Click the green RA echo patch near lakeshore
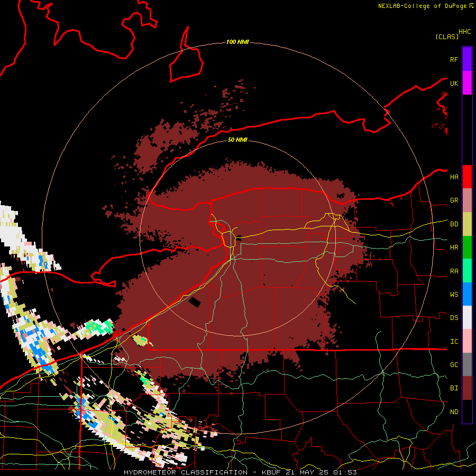This screenshot has height=476, width=476. 99,327
